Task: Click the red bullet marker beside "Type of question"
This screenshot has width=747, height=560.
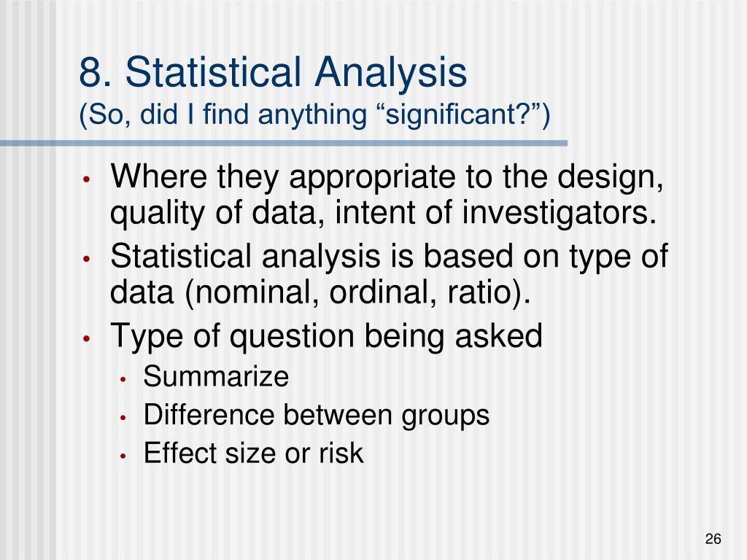Action: pos(86,339)
